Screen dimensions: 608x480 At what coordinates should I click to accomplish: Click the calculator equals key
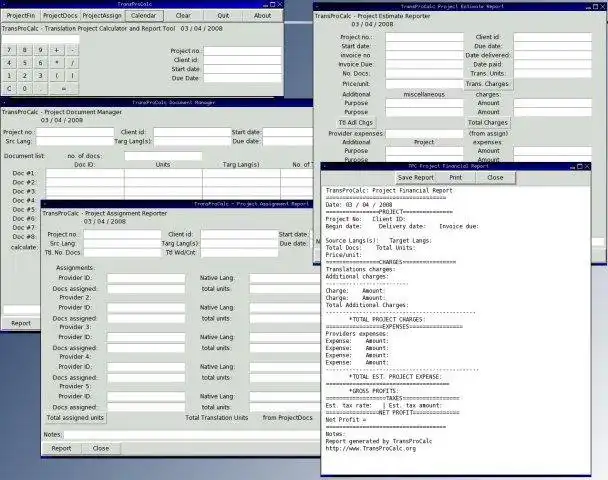pyautogui.click(x=64, y=88)
